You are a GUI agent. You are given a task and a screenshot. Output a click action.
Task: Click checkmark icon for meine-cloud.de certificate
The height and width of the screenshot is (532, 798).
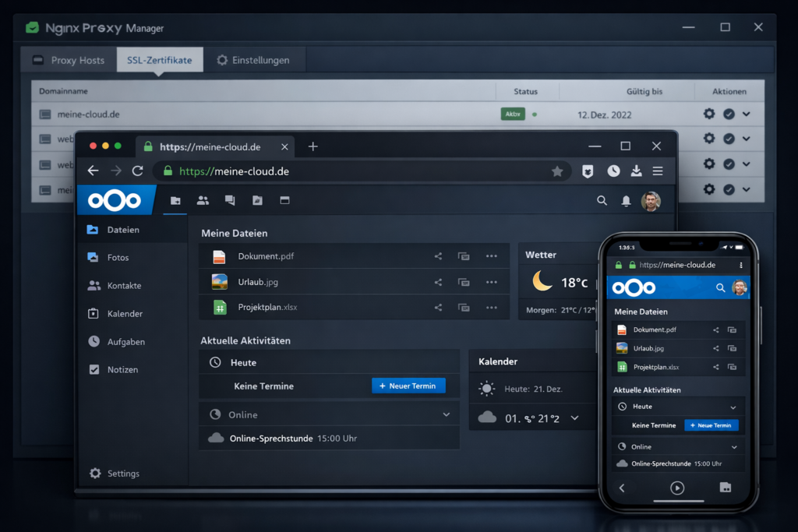point(729,114)
